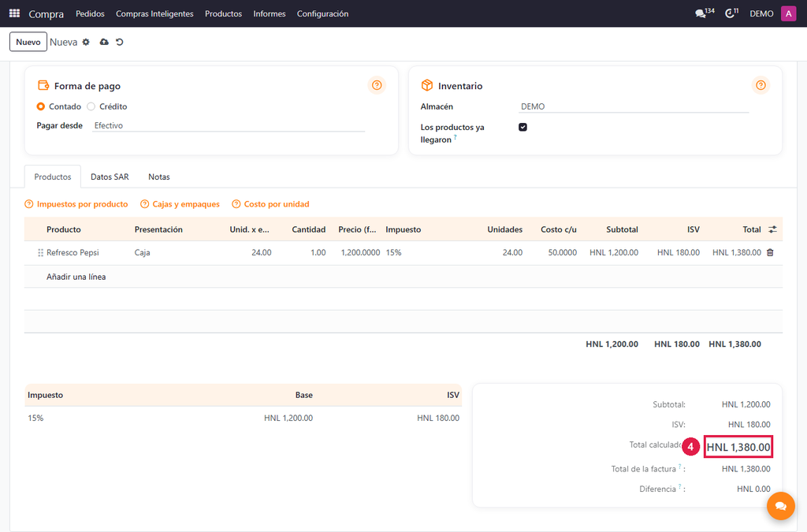Viewport: 807px width, 532px height.
Task: Open help for Forma de pago card
Action: click(x=377, y=85)
